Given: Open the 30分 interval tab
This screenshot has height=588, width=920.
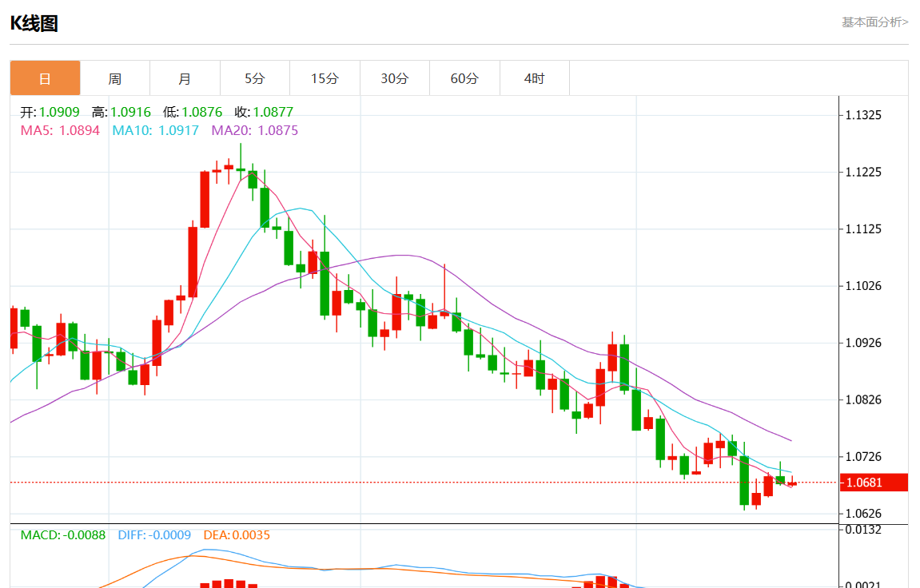Looking at the screenshot, I should click(x=394, y=78).
